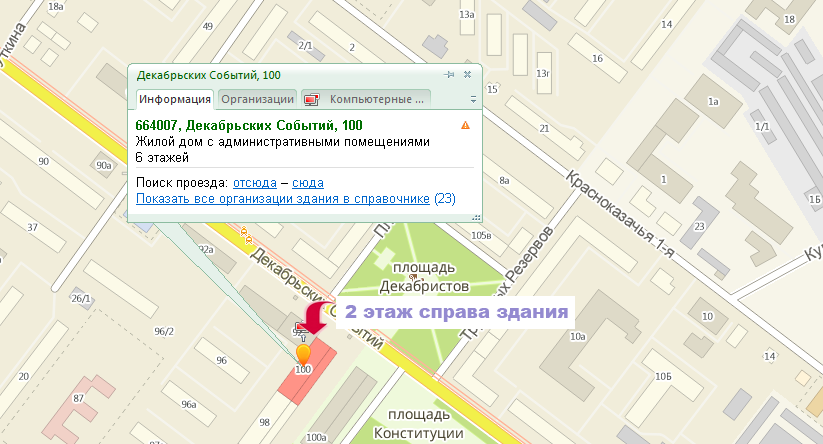Click the computer icon on the Компьютерные tab

[x=312, y=99]
